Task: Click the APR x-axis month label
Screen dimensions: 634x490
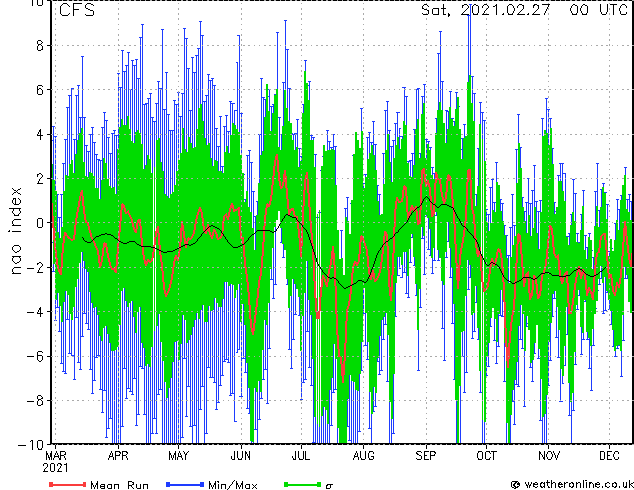Action: click(x=118, y=456)
